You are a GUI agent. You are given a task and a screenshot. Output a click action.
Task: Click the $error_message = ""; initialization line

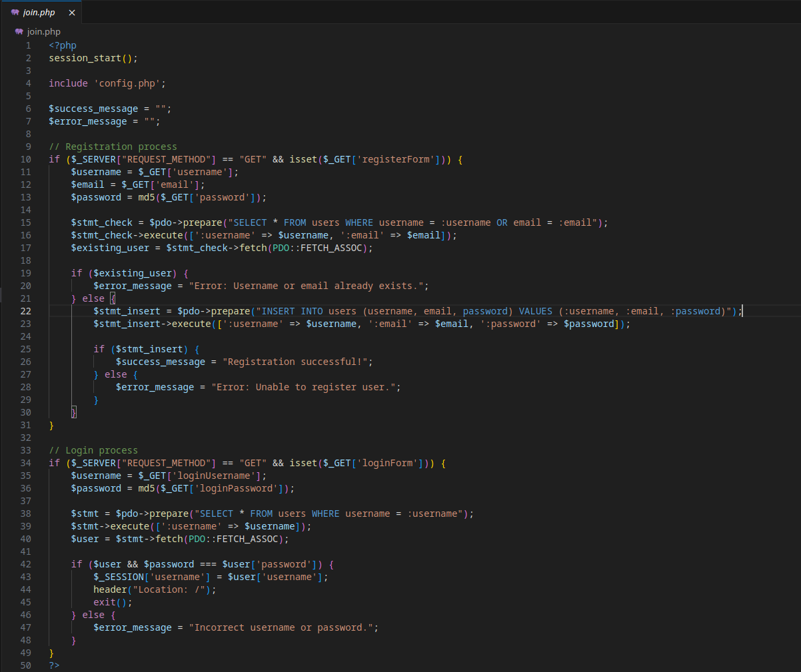point(105,121)
